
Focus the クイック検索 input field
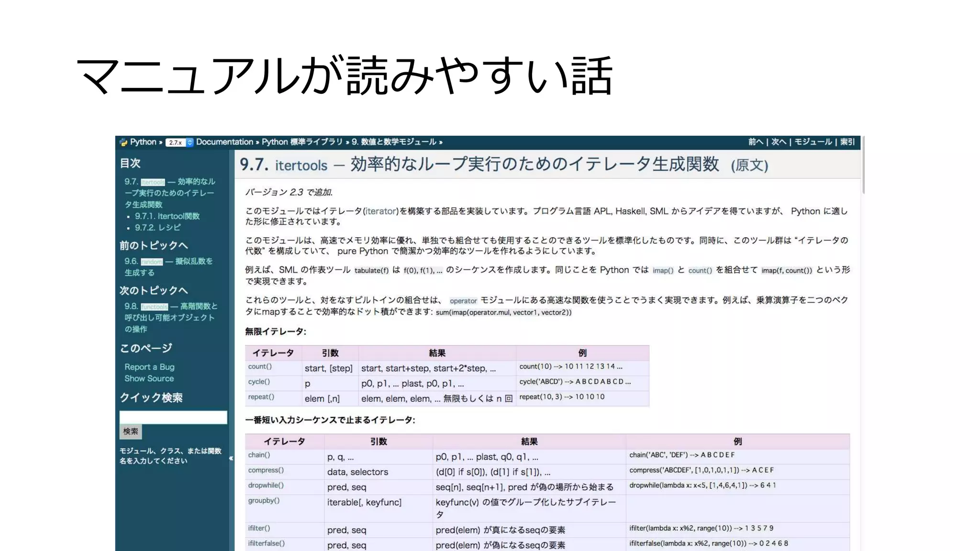tap(173, 417)
